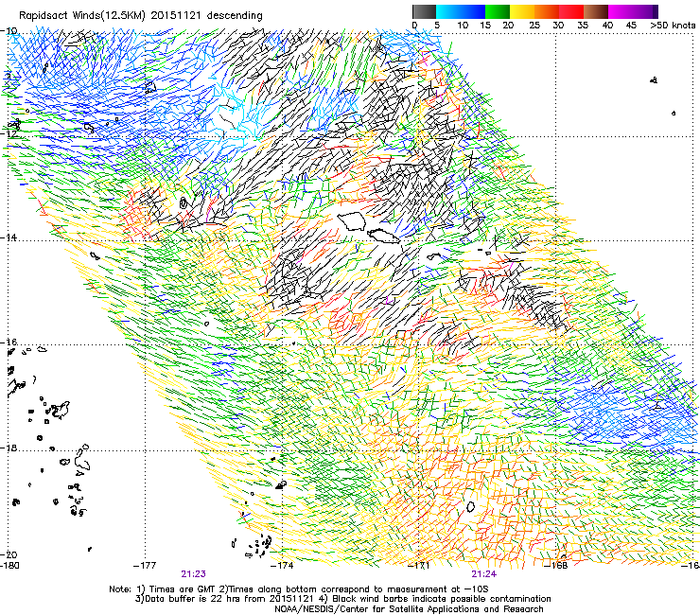This screenshot has width=700, height=615.
Task: Click the 40-45 knots magenta color swatch
Action: [621, 11]
